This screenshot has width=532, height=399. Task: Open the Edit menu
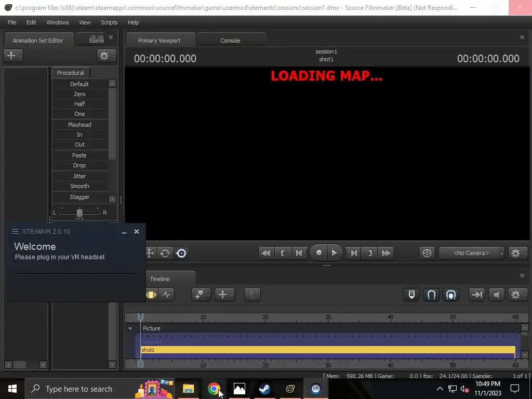coord(31,22)
